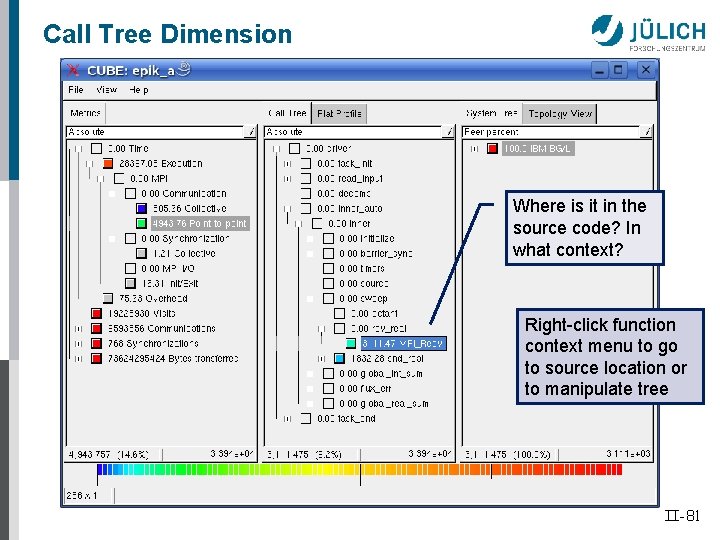Viewport: 720px width, 540px height.
Task: Select the global_int_sum call node
Action: click(x=381, y=374)
